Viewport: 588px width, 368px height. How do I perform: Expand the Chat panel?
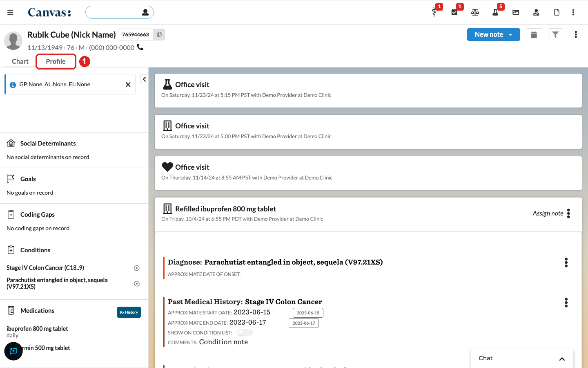pos(522,358)
